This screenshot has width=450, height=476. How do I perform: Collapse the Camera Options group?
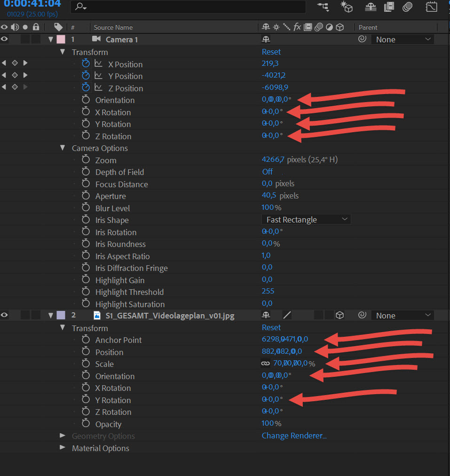(x=63, y=148)
